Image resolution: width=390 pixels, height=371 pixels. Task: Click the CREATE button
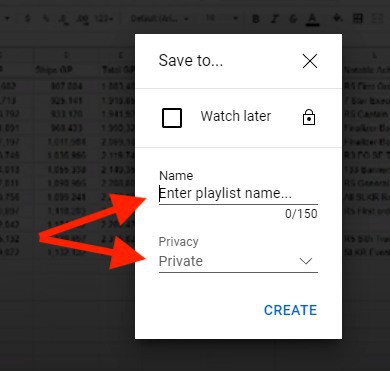pos(290,310)
